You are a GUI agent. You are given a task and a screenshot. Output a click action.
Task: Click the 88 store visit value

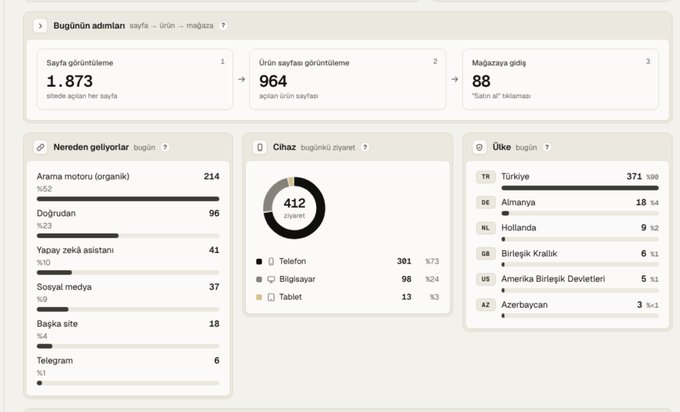click(481, 82)
